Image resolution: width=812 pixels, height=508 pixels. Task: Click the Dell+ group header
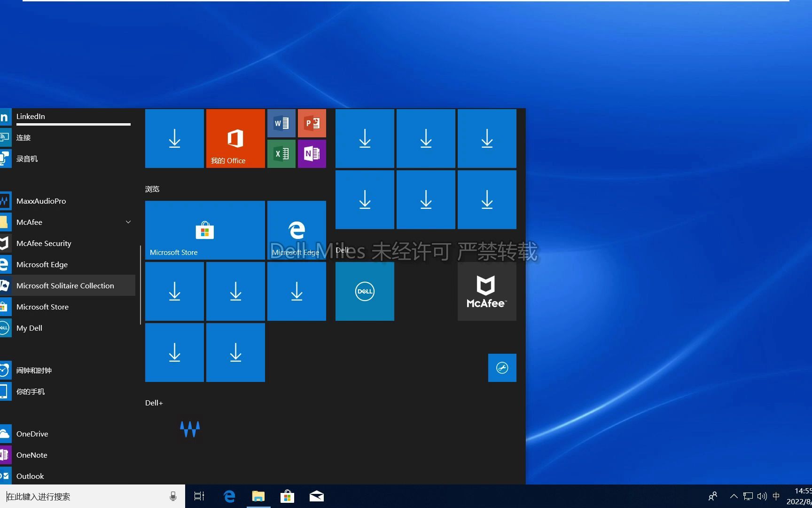154,403
